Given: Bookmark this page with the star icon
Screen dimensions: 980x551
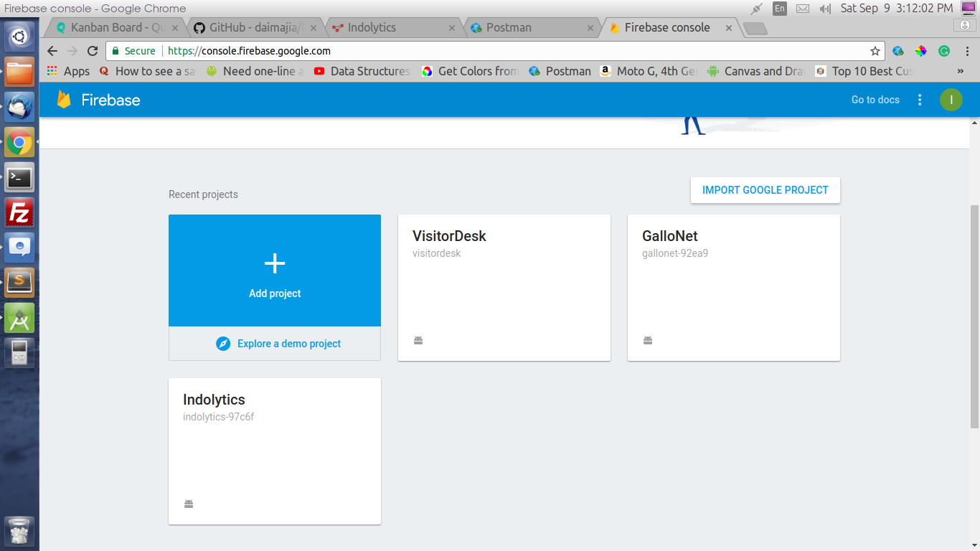Looking at the screenshot, I should [875, 51].
